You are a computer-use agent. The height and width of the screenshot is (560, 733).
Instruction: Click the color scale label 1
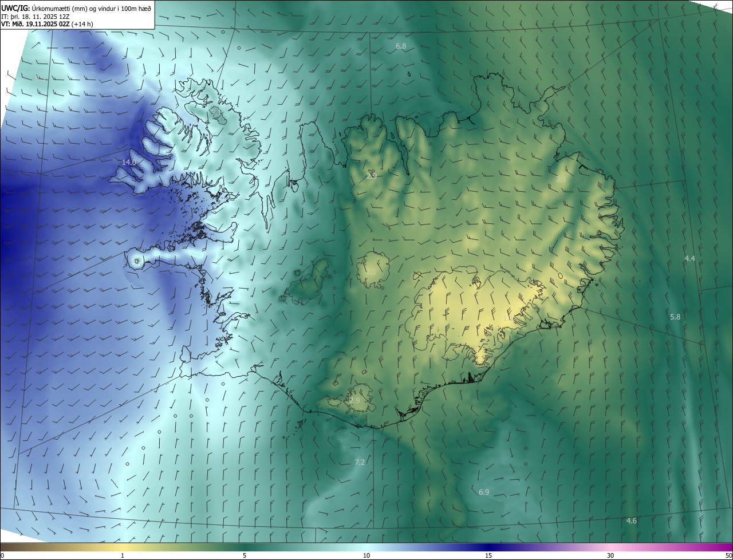coord(123,555)
